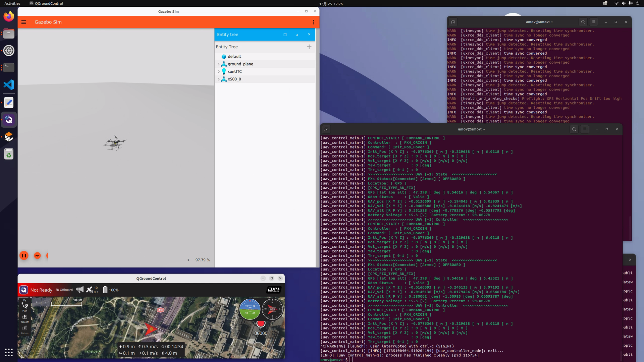Open QGroundControl top-bar app menu
Screen dimensions: 644x362
pyautogui.click(x=47, y=3)
